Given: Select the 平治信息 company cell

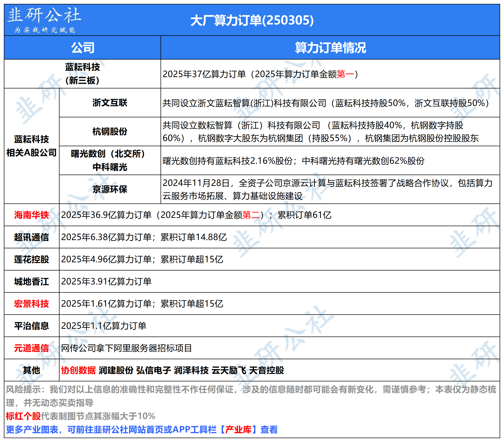Looking at the screenshot, I should pyautogui.click(x=31, y=326).
